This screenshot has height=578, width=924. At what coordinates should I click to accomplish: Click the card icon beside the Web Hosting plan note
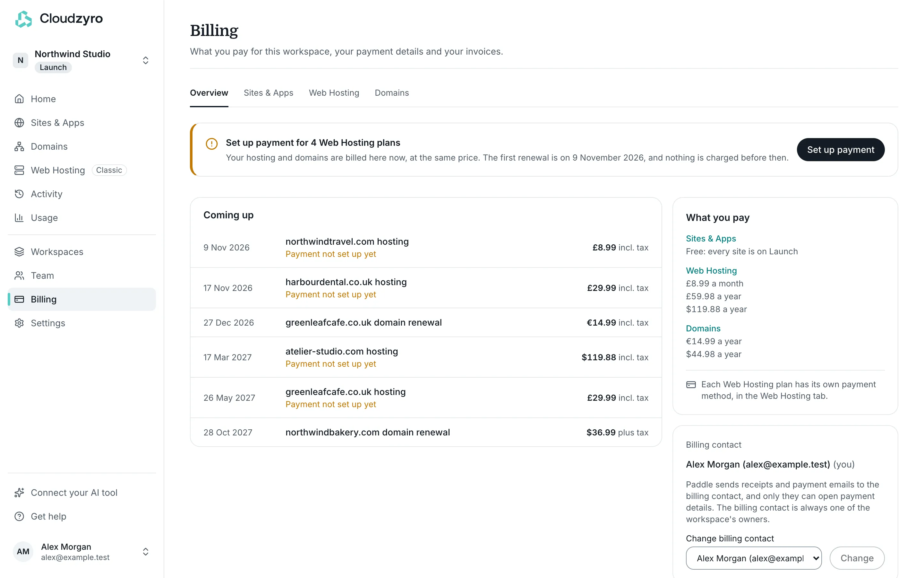[691, 385]
